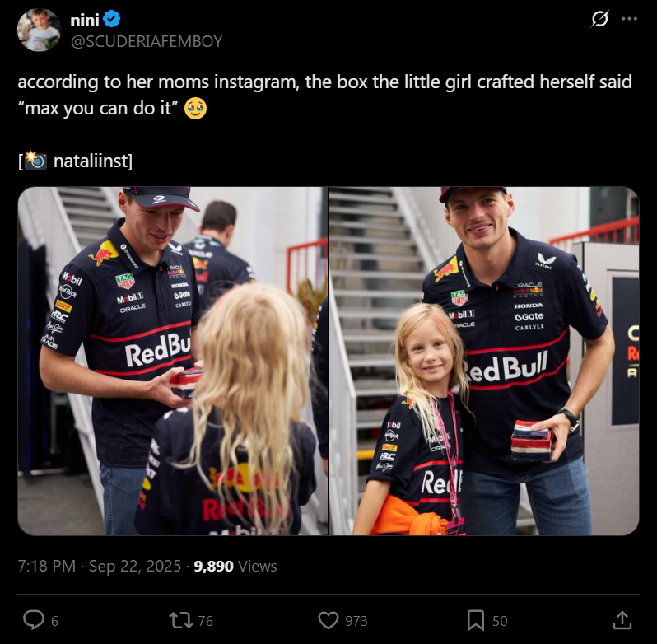
Task: Click the bookmark count 50
Action: pyautogui.click(x=500, y=621)
